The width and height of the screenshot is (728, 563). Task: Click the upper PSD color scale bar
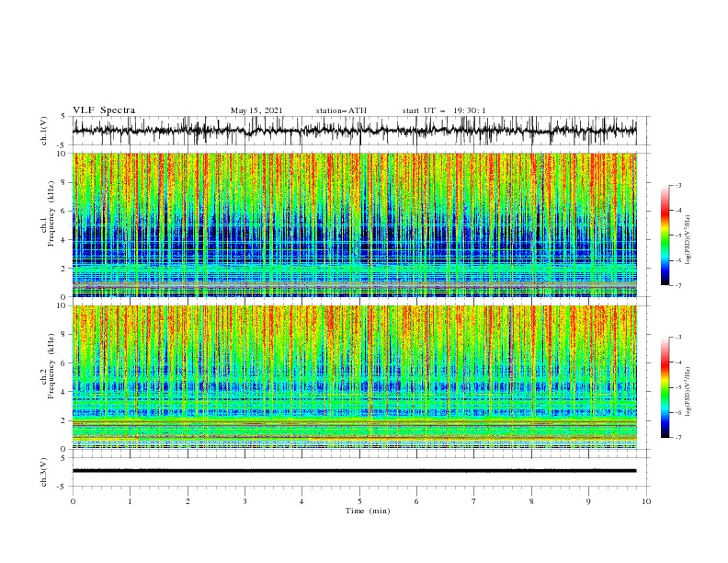point(665,235)
